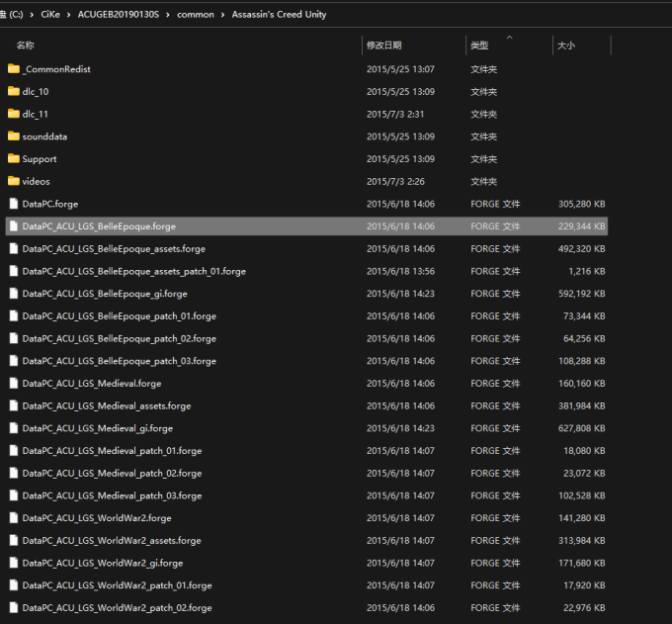This screenshot has width=672, height=624.
Task: Select the DataPC.forge file name
Action: point(50,204)
